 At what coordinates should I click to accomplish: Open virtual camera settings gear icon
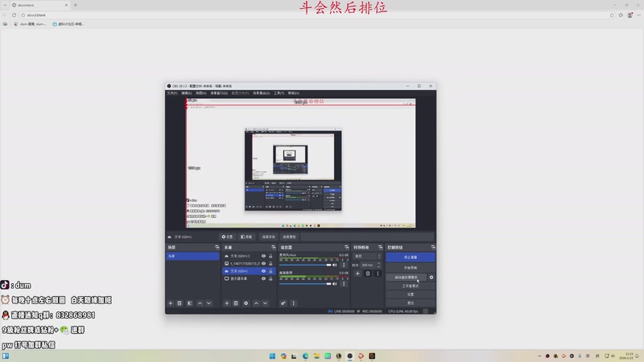point(431,277)
